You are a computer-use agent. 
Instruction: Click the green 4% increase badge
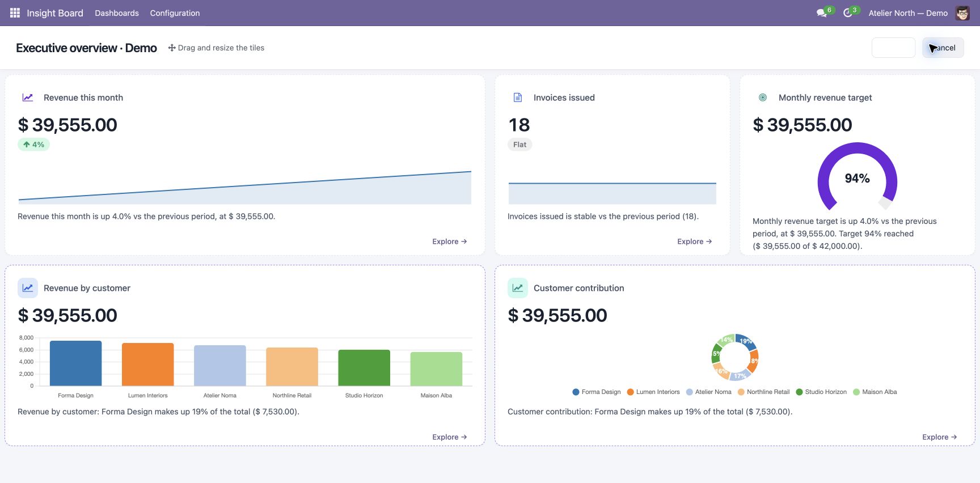pos(34,145)
